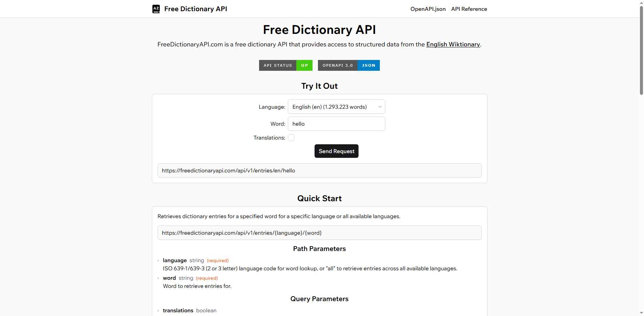Click the API STATUS badge

click(278, 65)
